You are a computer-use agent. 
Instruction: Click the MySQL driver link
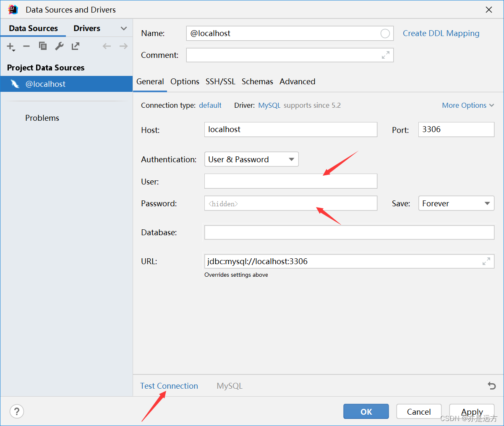tap(269, 105)
